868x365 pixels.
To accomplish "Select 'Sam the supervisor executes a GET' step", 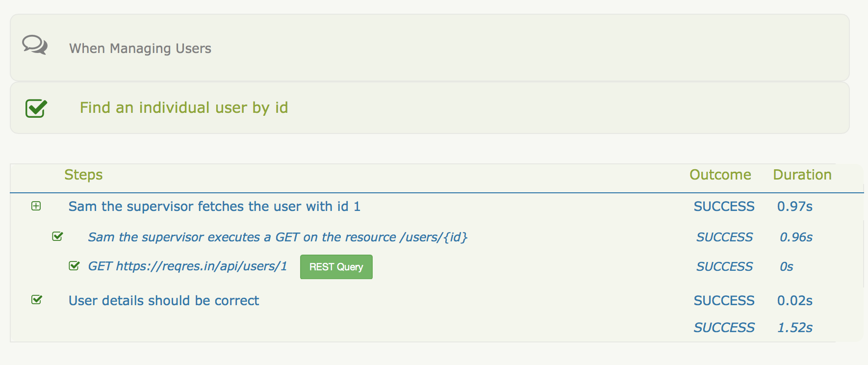I will click(x=277, y=237).
